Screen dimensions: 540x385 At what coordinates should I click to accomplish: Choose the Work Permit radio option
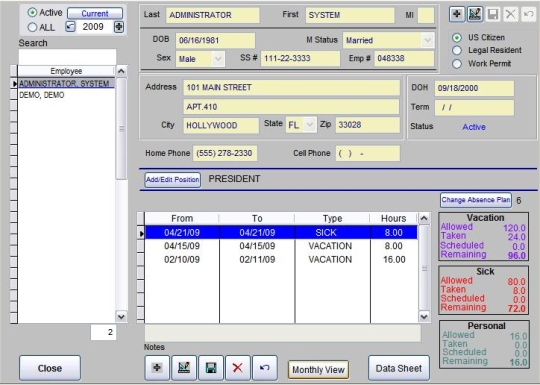pos(457,63)
